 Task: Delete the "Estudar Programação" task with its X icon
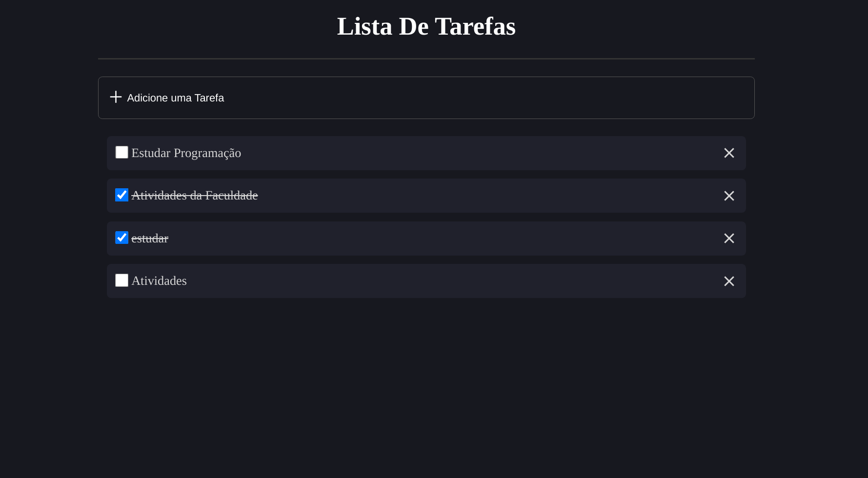click(x=729, y=153)
